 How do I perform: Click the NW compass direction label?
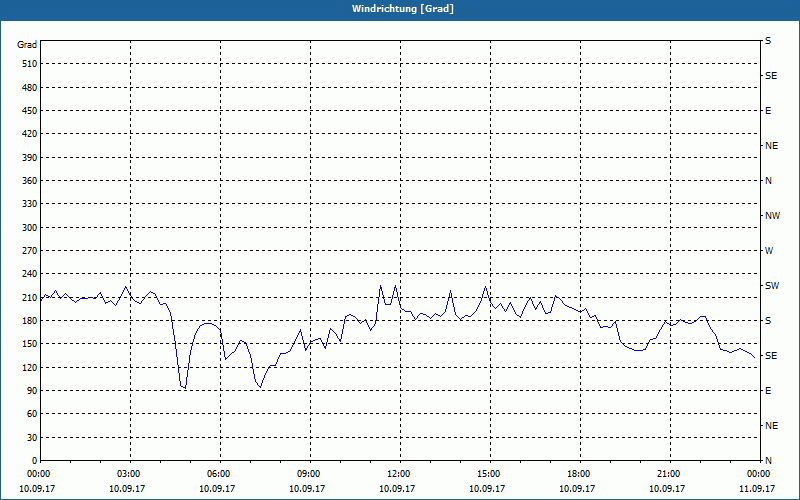[772, 216]
